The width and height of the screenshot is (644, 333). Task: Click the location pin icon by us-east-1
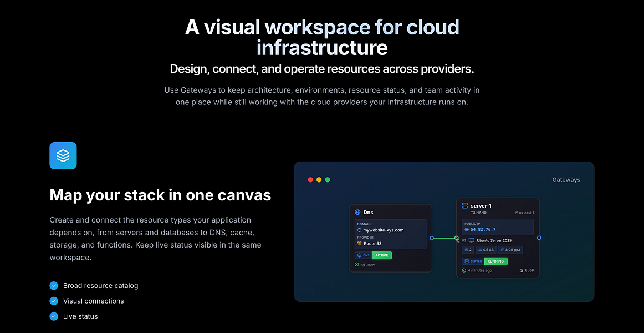click(x=516, y=213)
